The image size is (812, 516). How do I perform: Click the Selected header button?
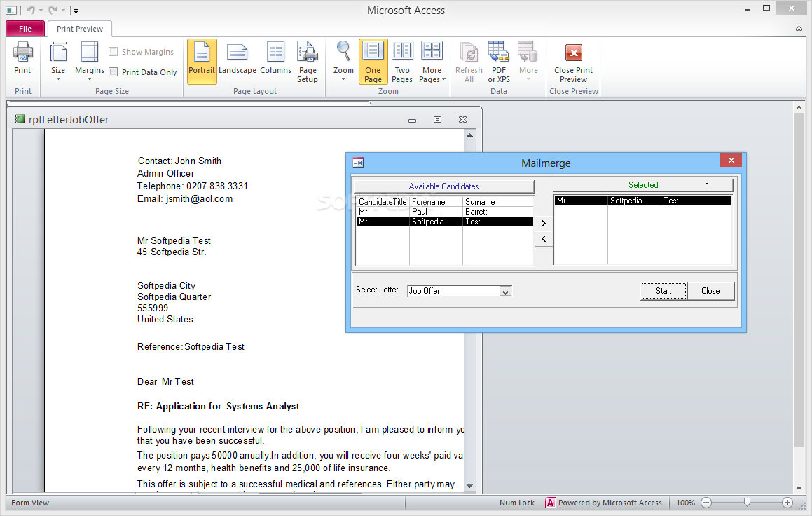click(x=643, y=185)
